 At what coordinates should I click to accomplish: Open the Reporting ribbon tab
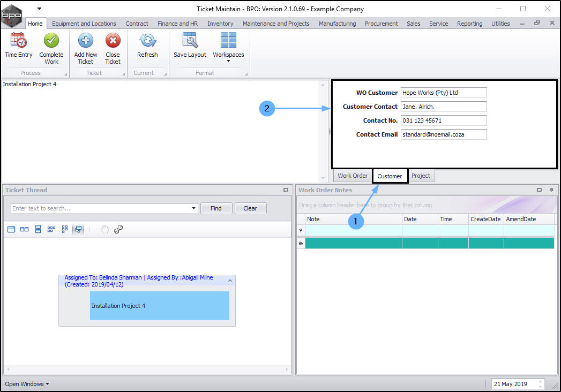pyautogui.click(x=470, y=24)
